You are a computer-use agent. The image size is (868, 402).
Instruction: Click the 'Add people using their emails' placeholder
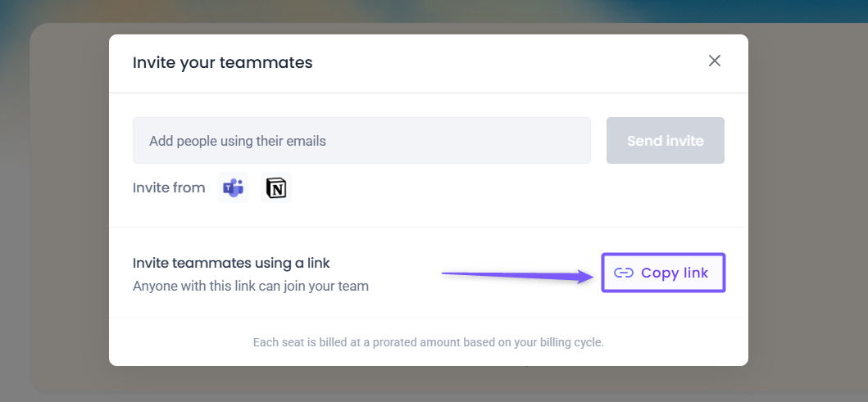coord(238,141)
